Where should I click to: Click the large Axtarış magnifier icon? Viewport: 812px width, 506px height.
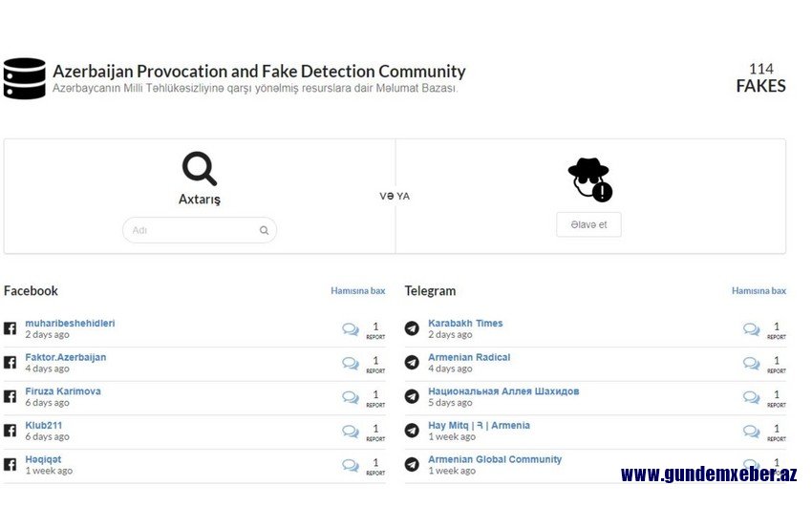pyautogui.click(x=200, y=169)
